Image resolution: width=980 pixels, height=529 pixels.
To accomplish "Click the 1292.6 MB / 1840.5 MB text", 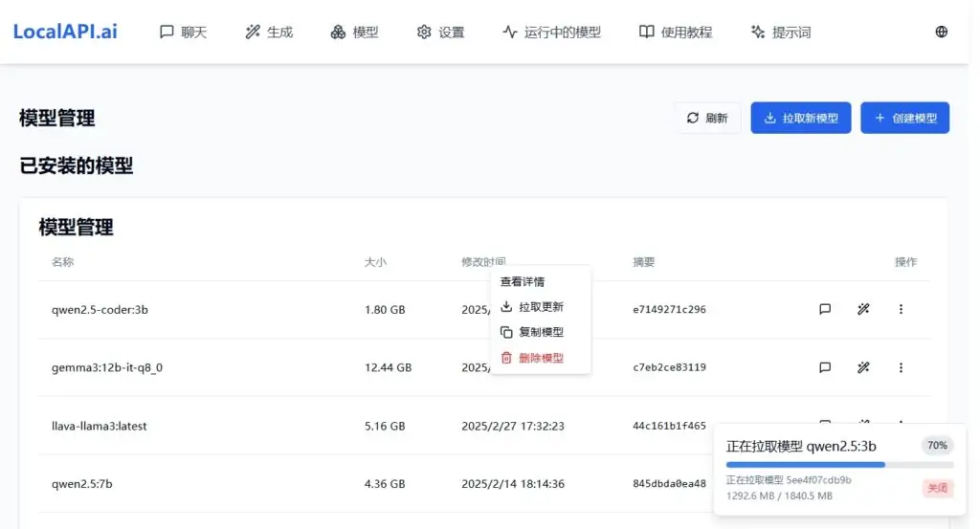I will [x=779, y=496].
